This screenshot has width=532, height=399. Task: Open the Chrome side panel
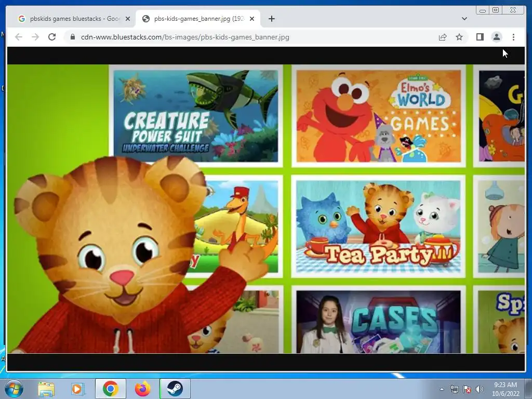click(x=480, y=37)
